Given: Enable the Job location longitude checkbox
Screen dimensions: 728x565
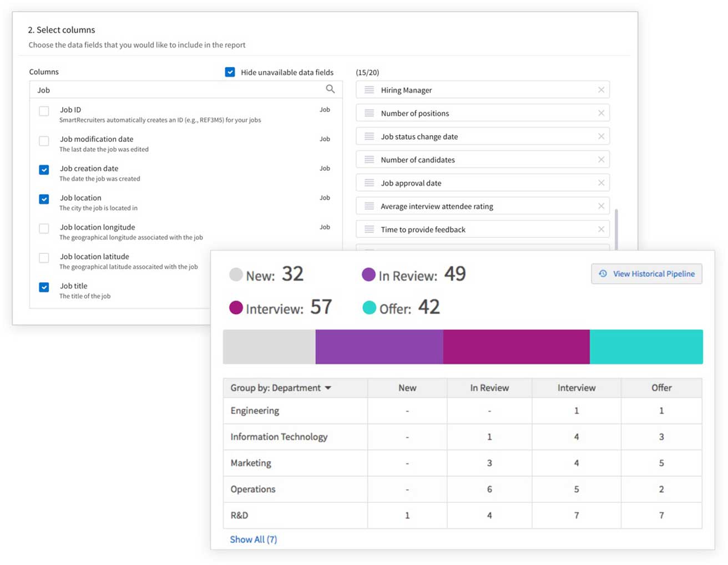Looking at the screenshot, I should [x=44, y=229].
